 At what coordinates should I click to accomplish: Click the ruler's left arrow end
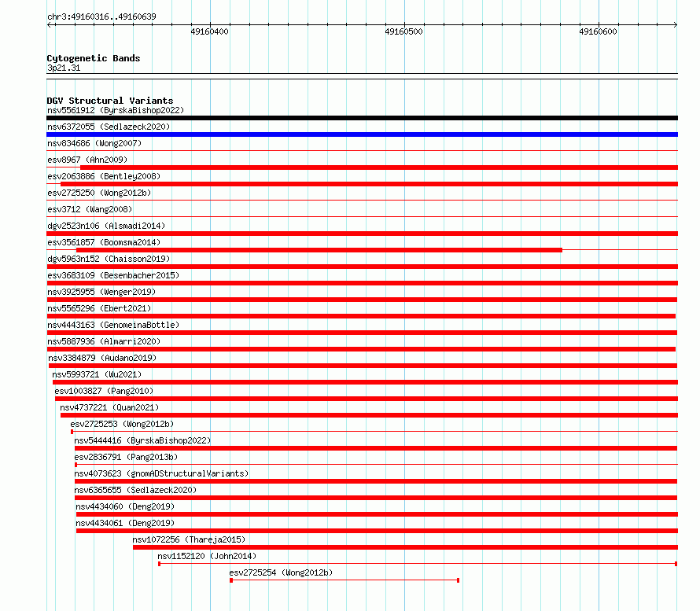[x=50, y=24]
